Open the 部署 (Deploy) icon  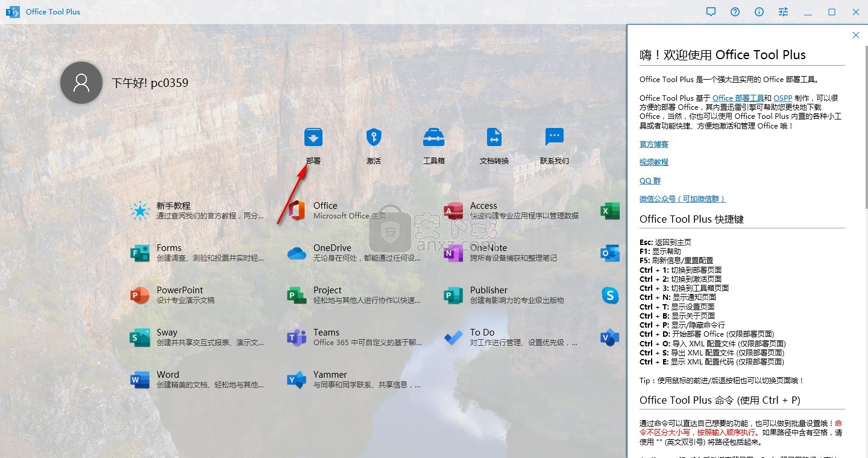(x=313, y=138)
